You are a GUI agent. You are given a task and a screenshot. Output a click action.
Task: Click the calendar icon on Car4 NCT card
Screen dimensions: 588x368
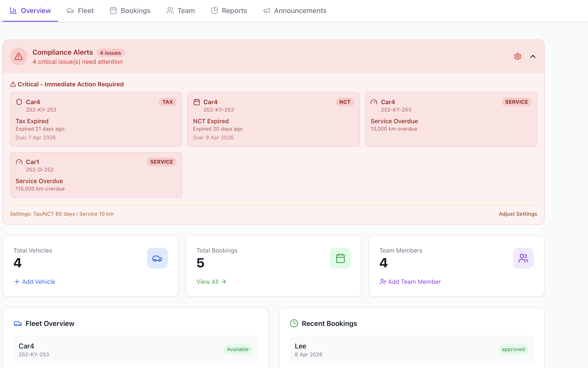[197, 102]
